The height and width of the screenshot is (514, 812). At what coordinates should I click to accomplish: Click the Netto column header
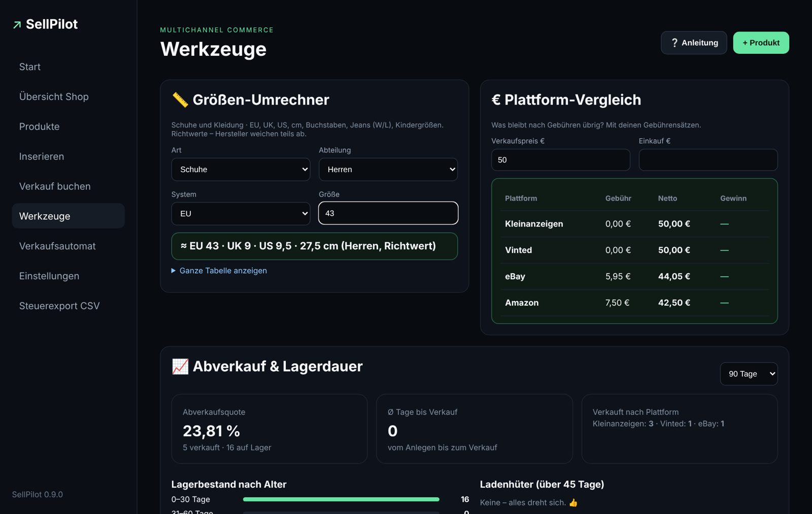[667, 199]
